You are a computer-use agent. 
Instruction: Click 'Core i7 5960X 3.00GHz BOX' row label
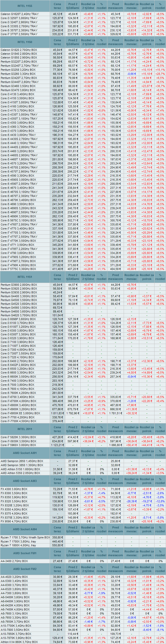click(18, 445)
